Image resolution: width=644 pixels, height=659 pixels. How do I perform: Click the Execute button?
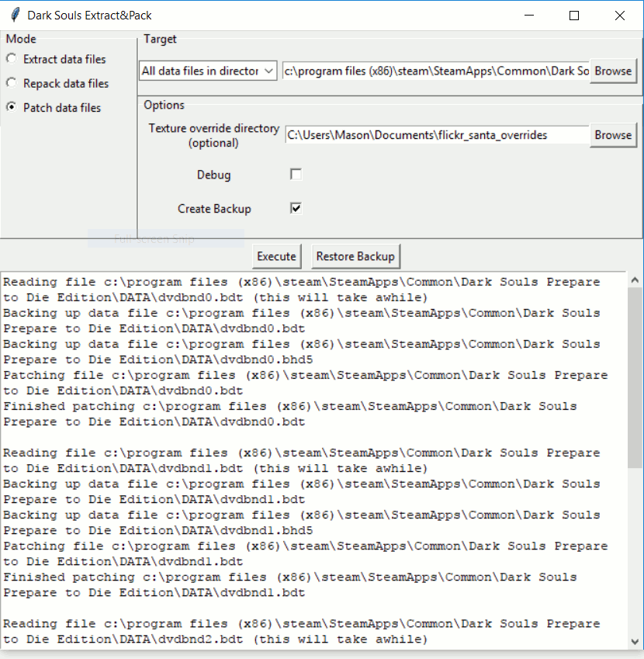tap(276, 256)
